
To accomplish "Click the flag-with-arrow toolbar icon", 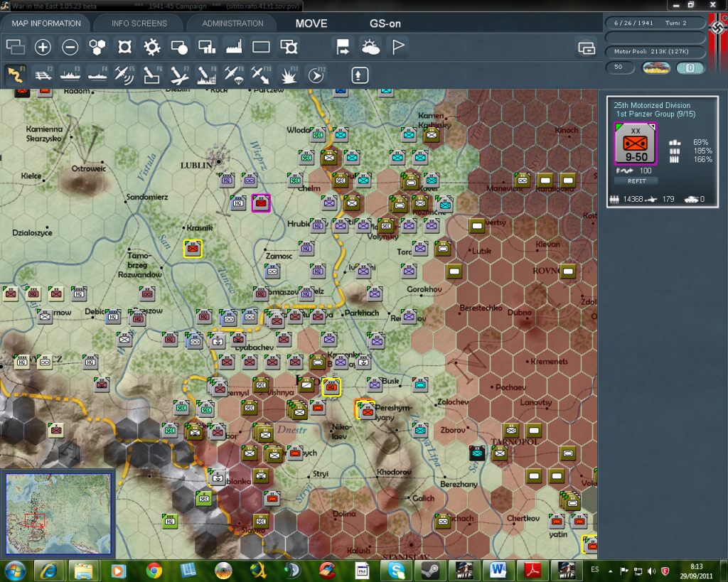I will [x=343, y=47].
